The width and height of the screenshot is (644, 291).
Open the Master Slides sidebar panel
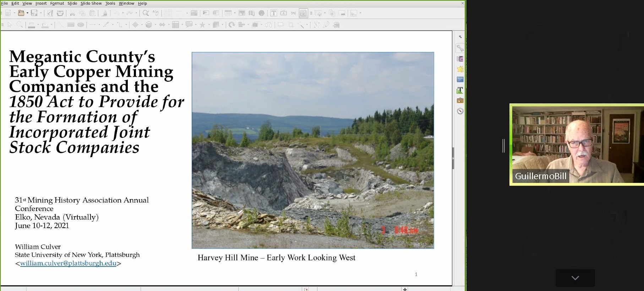[460, 80]
